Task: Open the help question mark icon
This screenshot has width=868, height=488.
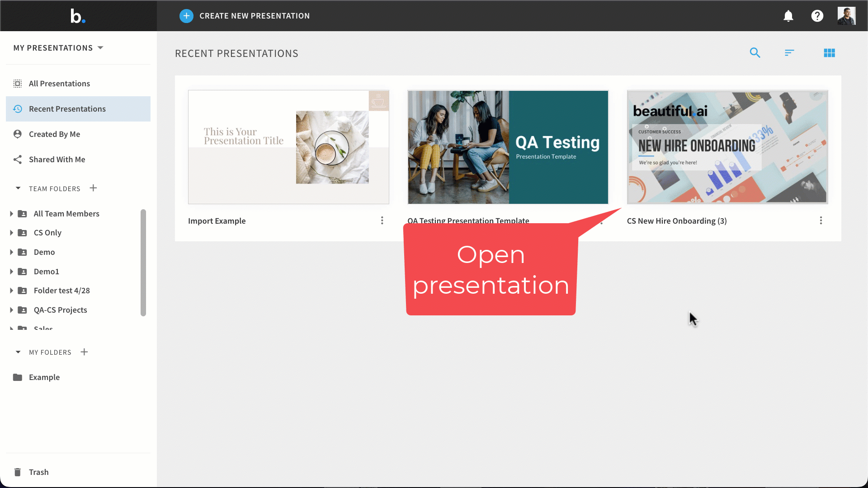Action: tap(817, 16)
